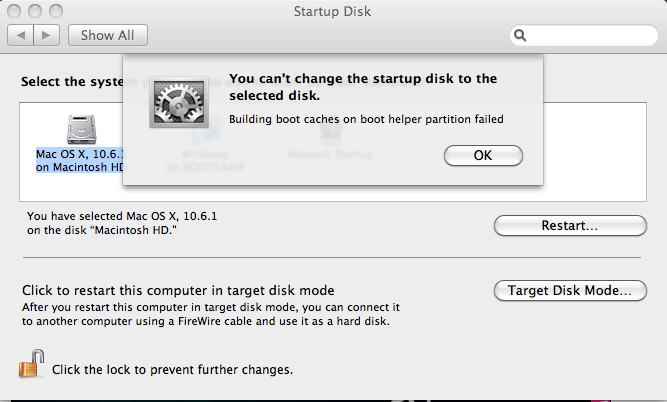The height and width of the screenshot is (402, 667).
Task: Select the dimmed Windows on BOOTCAMP disk
Action: tap(205, 160)
